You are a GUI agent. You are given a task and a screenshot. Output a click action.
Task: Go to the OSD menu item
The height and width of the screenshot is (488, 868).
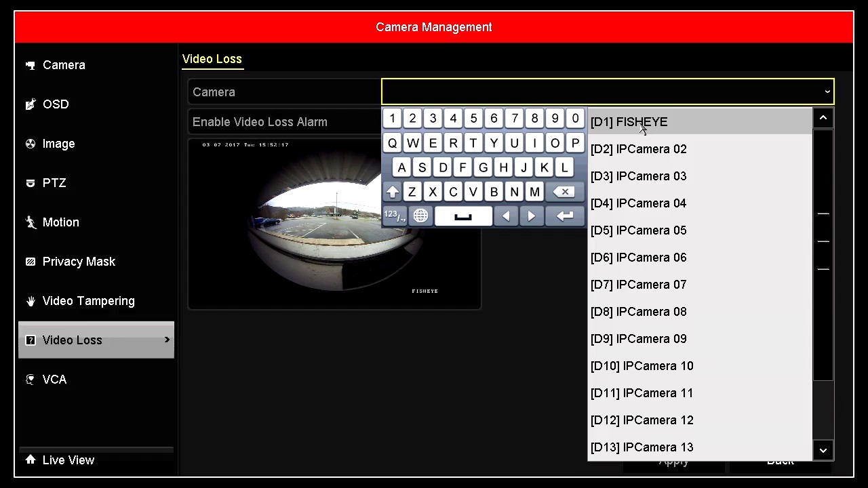coord(56,104)
